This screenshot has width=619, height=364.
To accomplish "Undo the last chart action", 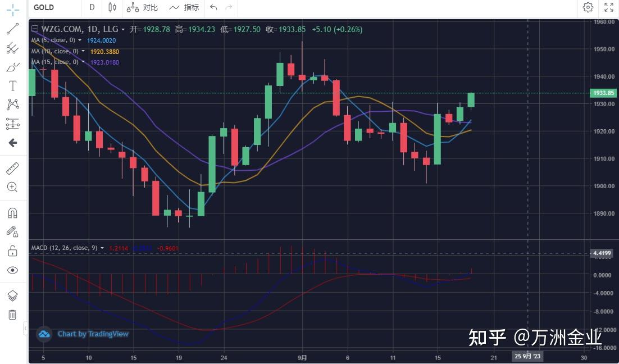I will [x=213, y=7].
